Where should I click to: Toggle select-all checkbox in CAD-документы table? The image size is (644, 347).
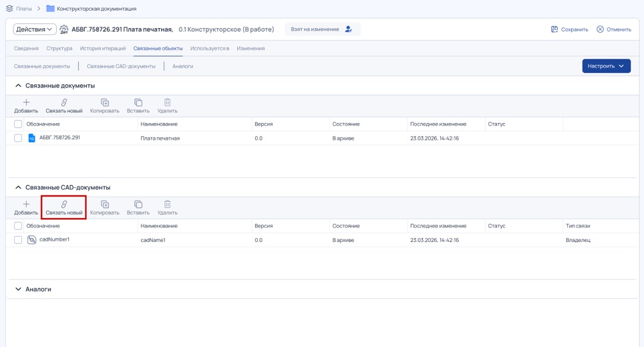[x=18, y=226]
